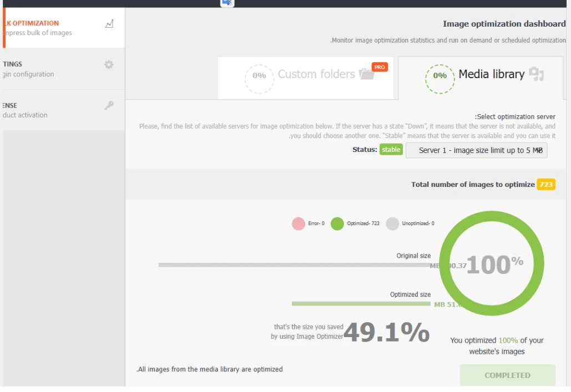Click the License key icon
This screenshot has width=571, height=392.
point(109,106)
